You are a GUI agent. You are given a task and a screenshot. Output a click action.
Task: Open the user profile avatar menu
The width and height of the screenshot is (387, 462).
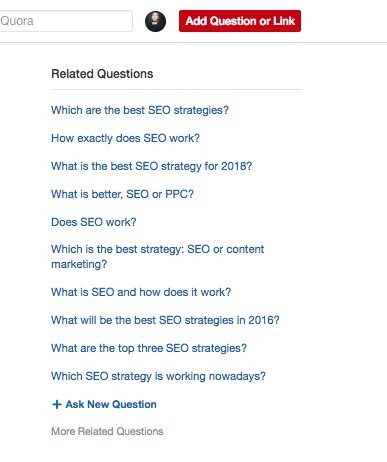click(155, 21)
